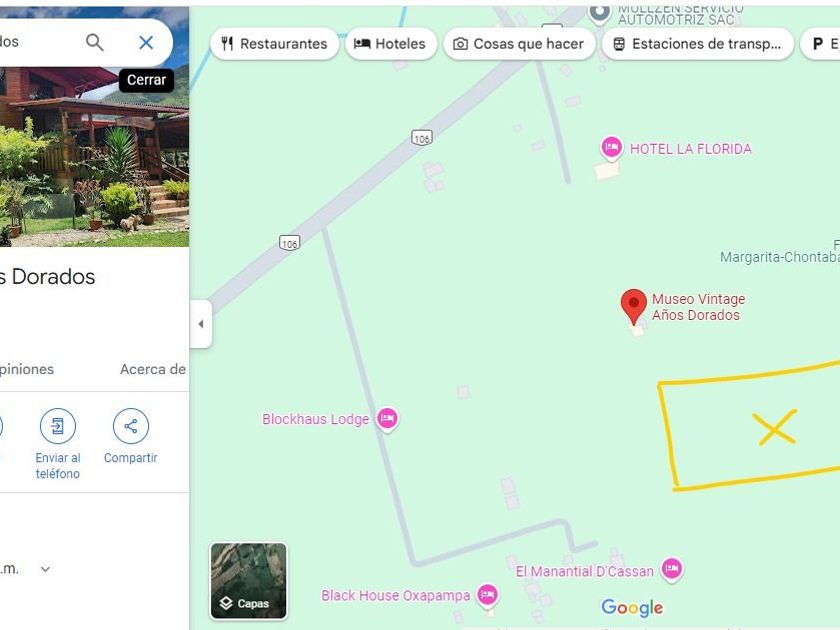Open the Cosas que hacer filter
The width and height of the screenshot is (840, 630).
519,44
